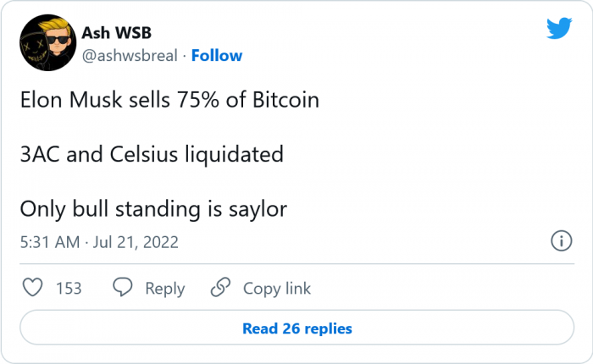Follow the Ash WSB account

tap(217, 56)
